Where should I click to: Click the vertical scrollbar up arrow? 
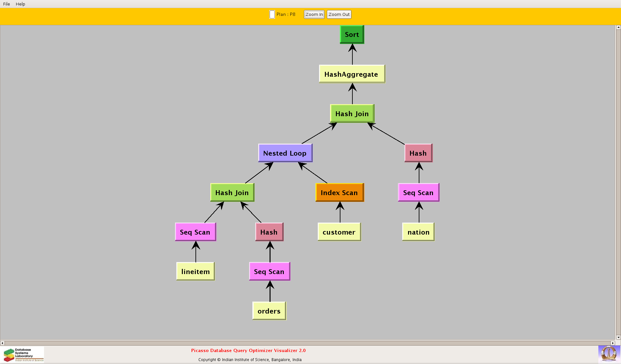click(618, 28)
